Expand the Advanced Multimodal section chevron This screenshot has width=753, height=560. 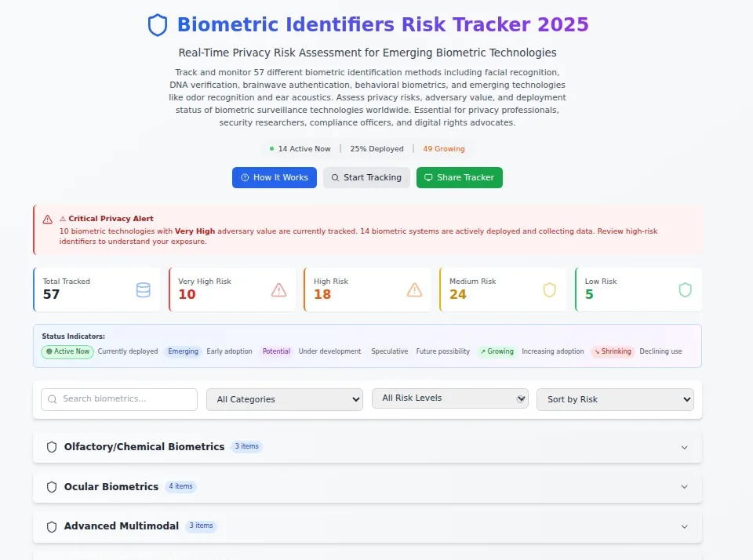[684, 527]
